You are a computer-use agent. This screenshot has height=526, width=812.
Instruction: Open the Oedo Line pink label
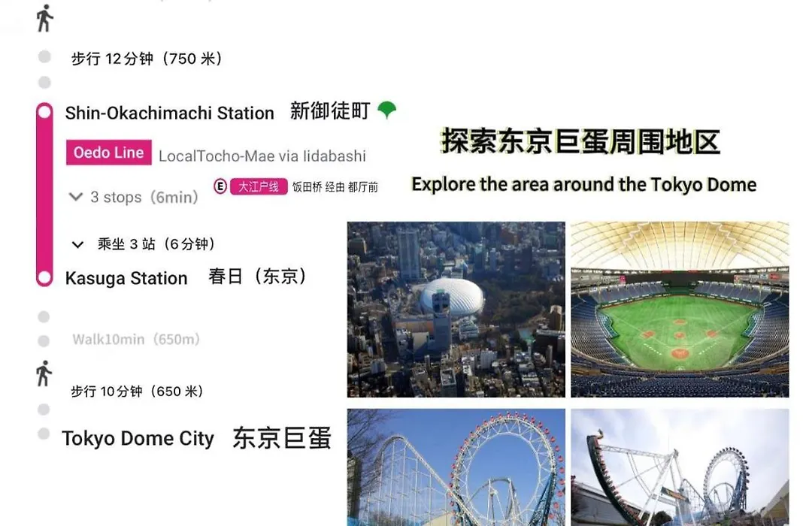click(x=109, y=153)
